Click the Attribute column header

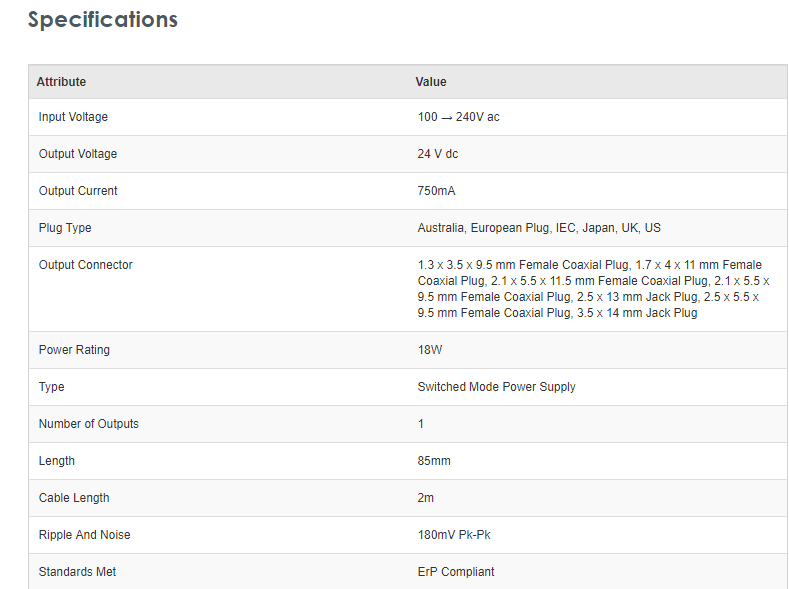[x=61, y=82]
